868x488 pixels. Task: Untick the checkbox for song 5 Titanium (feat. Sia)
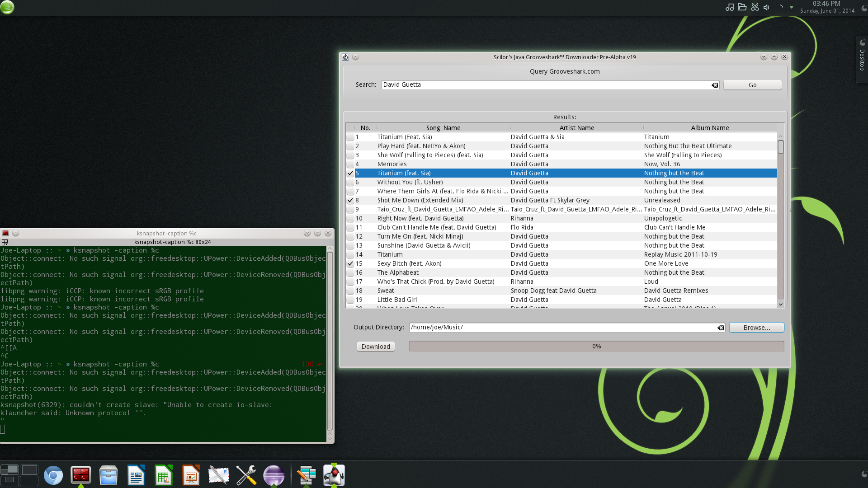350,173
